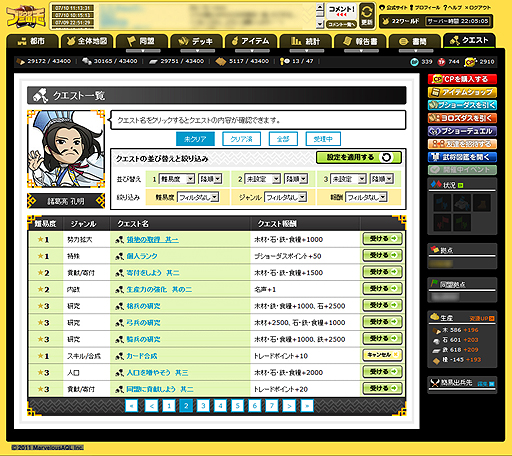Cancel the カード合成 quest
The width and height of the screenshot is (512, 456).
pos(382,355)
